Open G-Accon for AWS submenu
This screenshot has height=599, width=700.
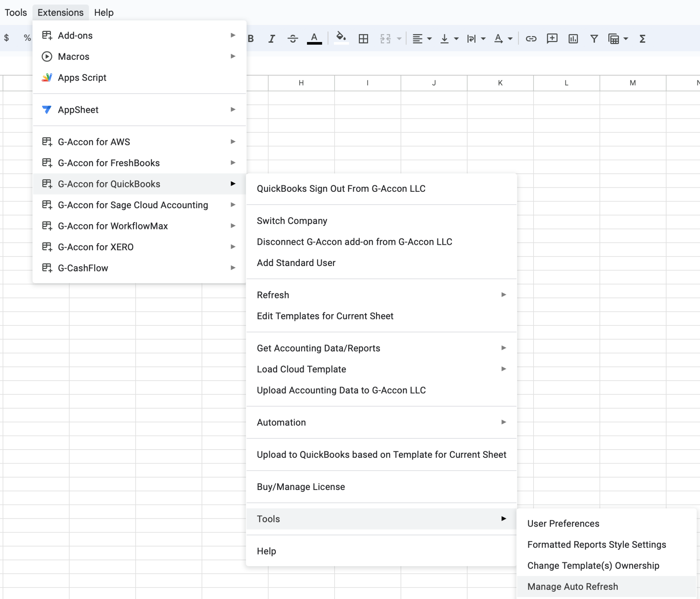(x=139, y=142)
